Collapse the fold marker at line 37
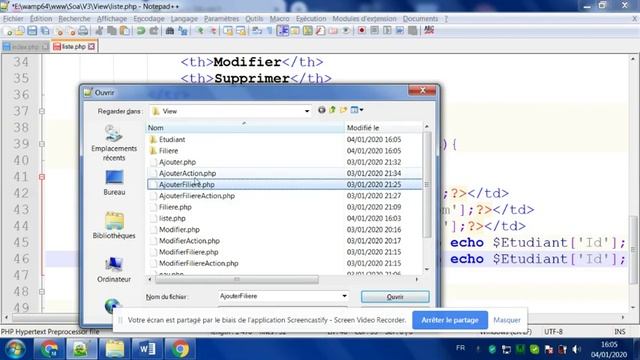The image size is (640, 360). tap(42, 111)
